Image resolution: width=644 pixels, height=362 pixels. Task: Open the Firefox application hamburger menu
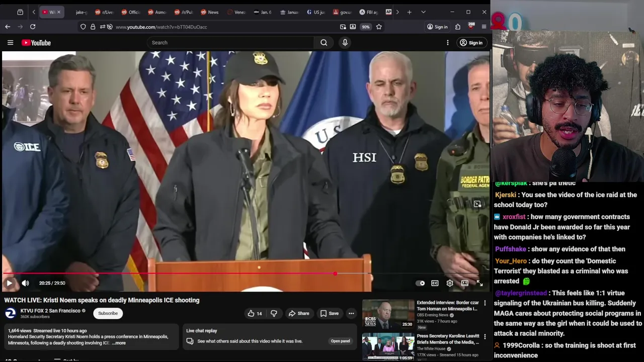484,27
